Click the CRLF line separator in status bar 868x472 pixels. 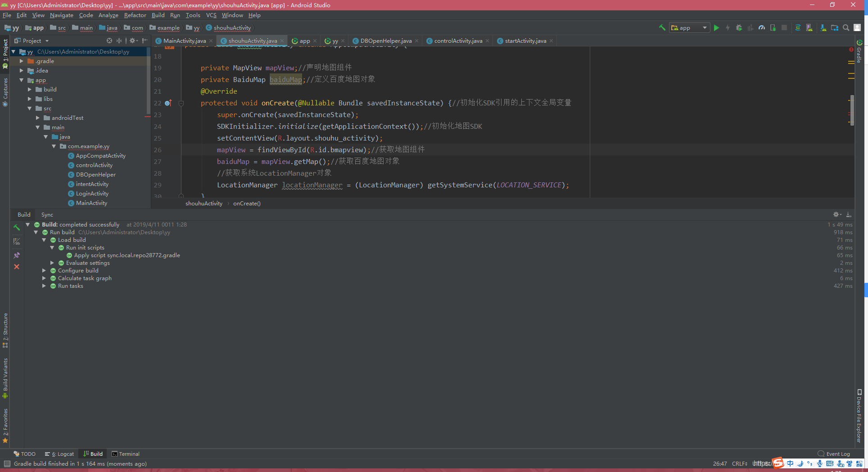pos(740,463)
